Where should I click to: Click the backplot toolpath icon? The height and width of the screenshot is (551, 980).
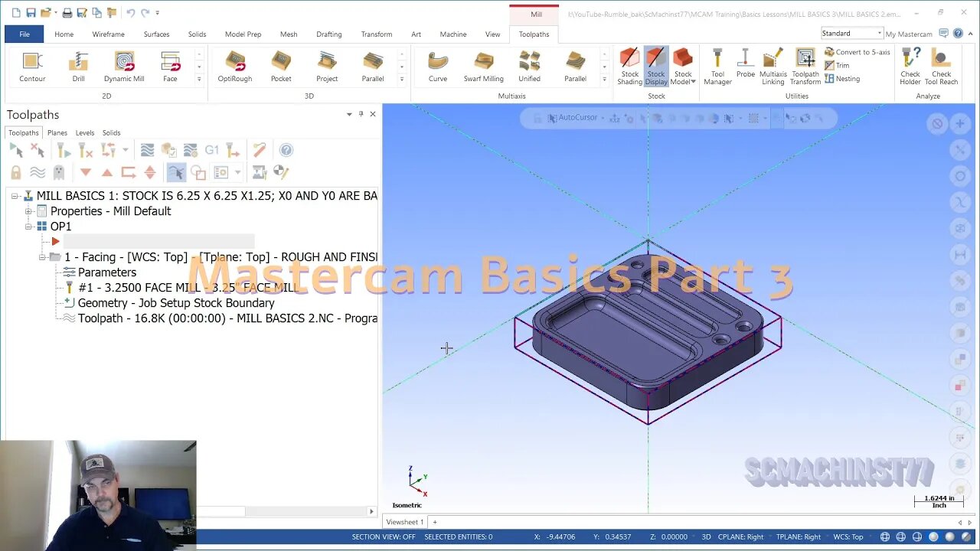[147, 150]
